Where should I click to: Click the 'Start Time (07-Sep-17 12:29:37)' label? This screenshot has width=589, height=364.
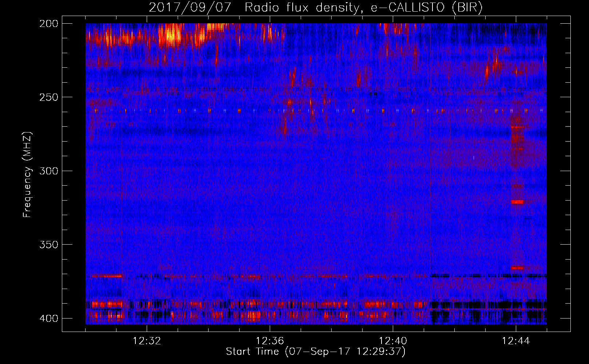316,352
